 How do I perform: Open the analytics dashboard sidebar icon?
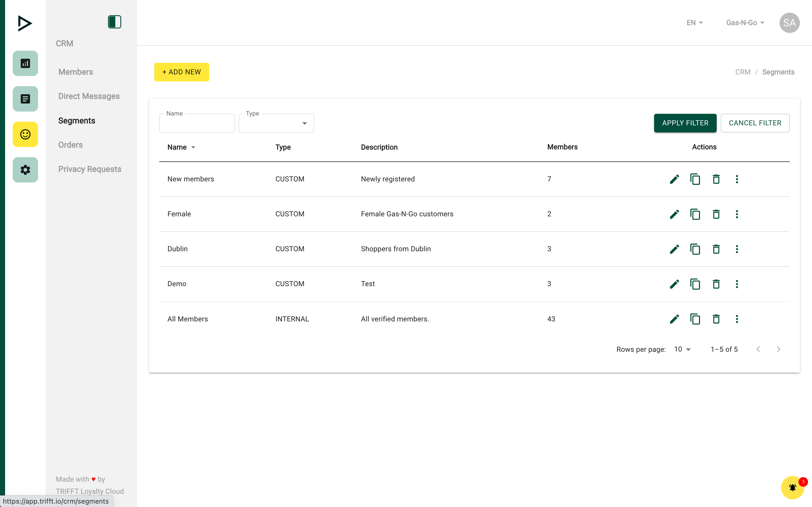(25, 63)
